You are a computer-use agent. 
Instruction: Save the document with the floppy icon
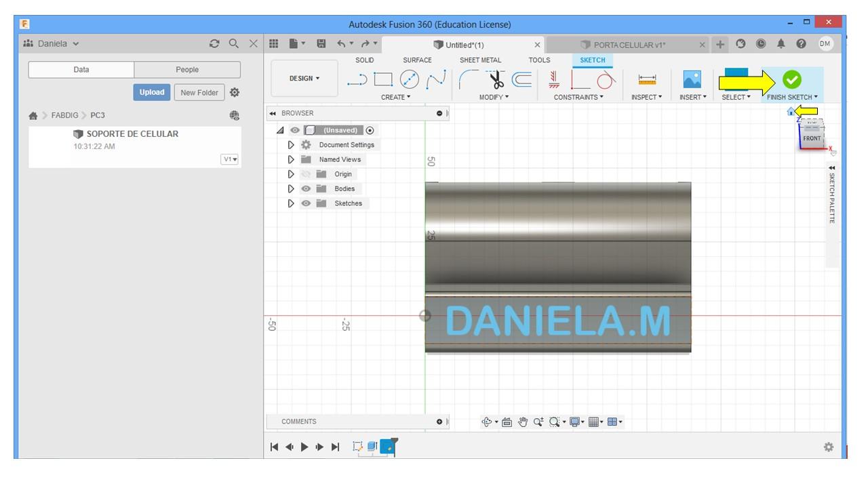321,44
